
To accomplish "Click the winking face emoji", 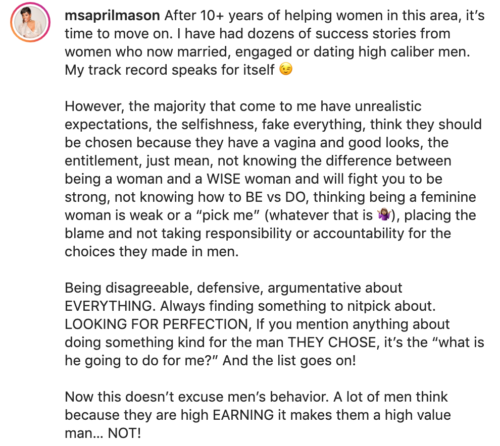I will pos(286,69).
